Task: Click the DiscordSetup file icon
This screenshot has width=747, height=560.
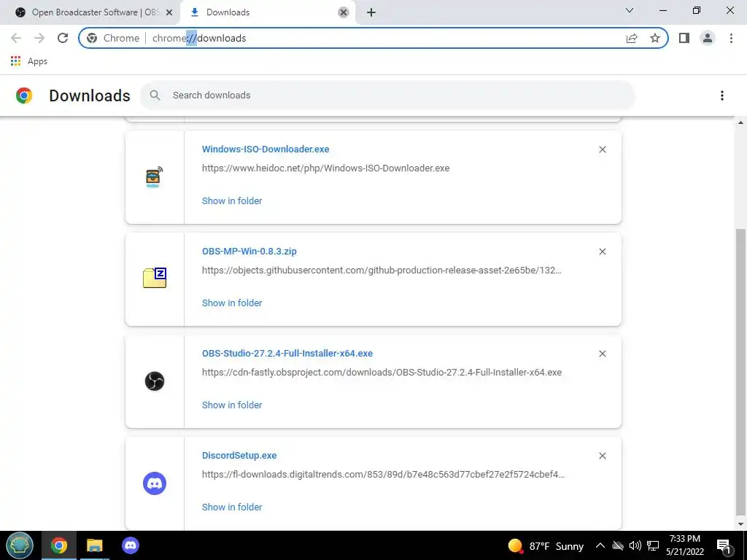Action: pos(155,483)
